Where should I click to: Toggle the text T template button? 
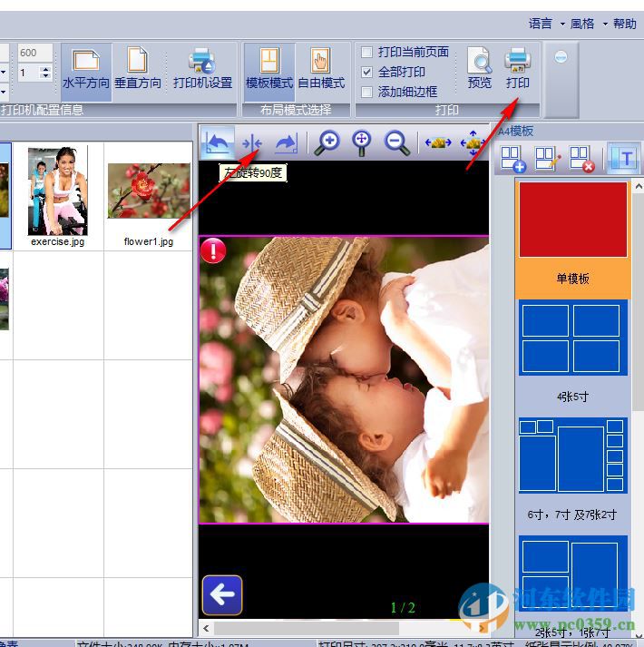click(x=624, y=158)
